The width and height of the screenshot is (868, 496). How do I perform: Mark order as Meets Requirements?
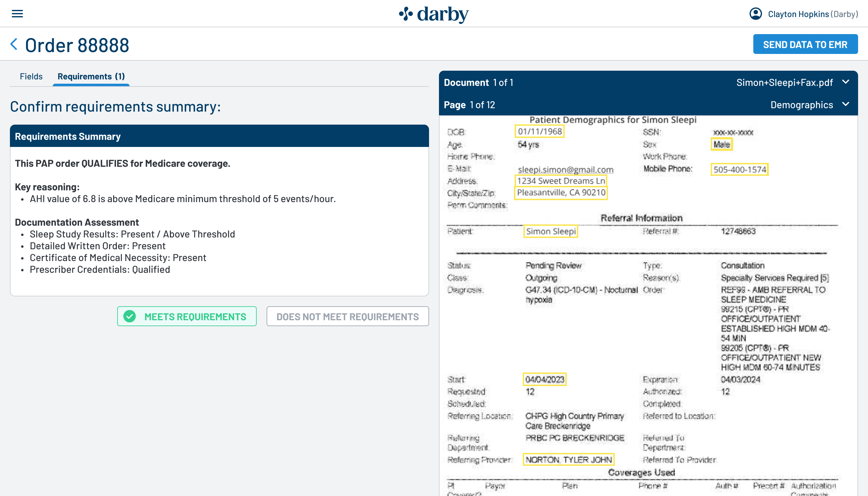pyautogui.click(x=187, y=317)
